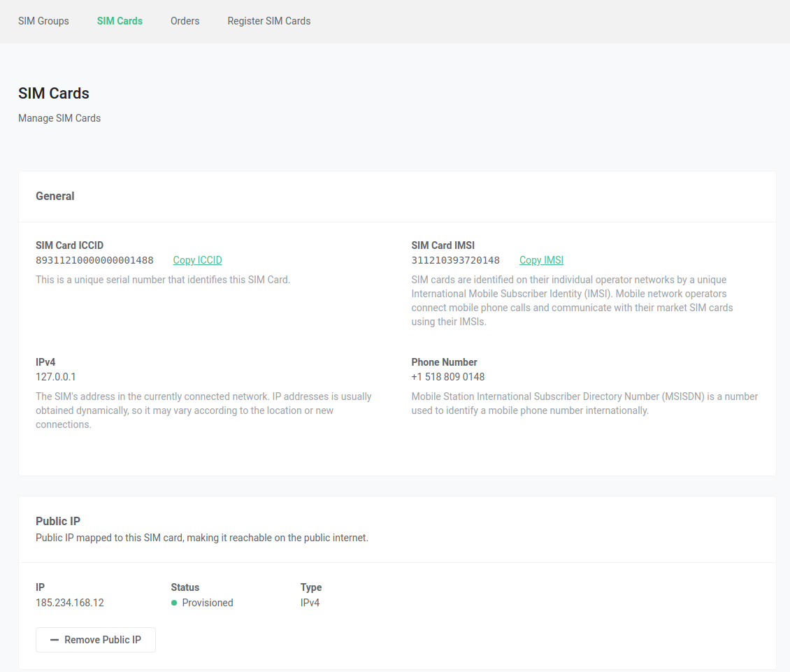
Task: Click the minus icon on Remove Public IP
Action: coord(55,640)
